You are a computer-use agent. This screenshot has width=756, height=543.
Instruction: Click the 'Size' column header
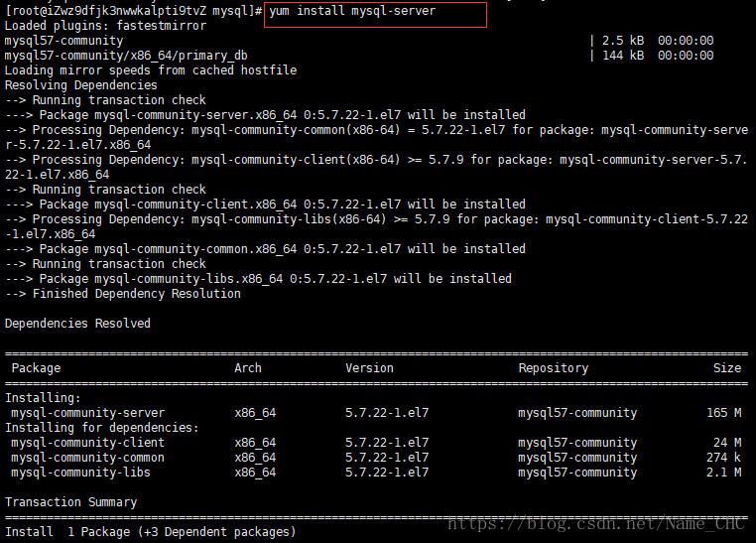[727, 368]
